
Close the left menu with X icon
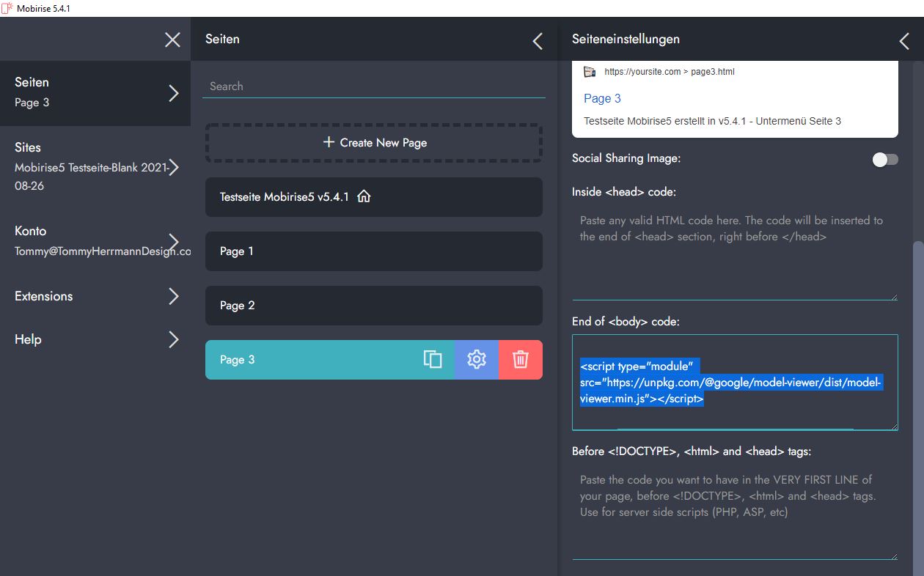(x=172, y=40)
